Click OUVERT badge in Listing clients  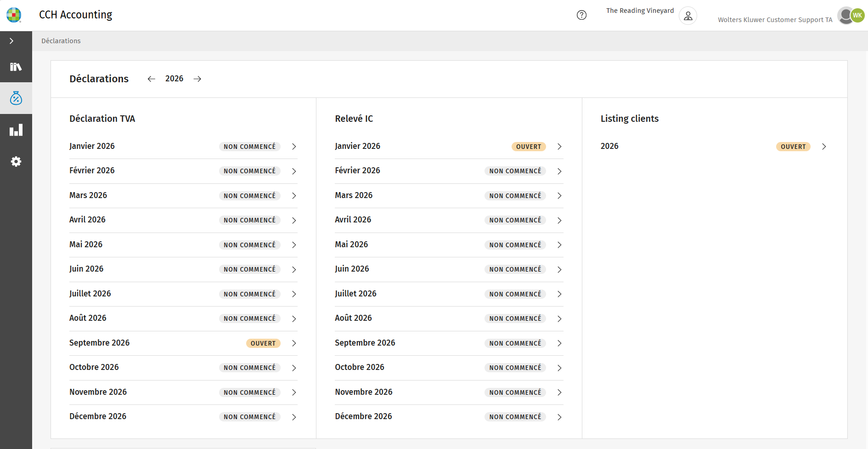click(793, 147)
